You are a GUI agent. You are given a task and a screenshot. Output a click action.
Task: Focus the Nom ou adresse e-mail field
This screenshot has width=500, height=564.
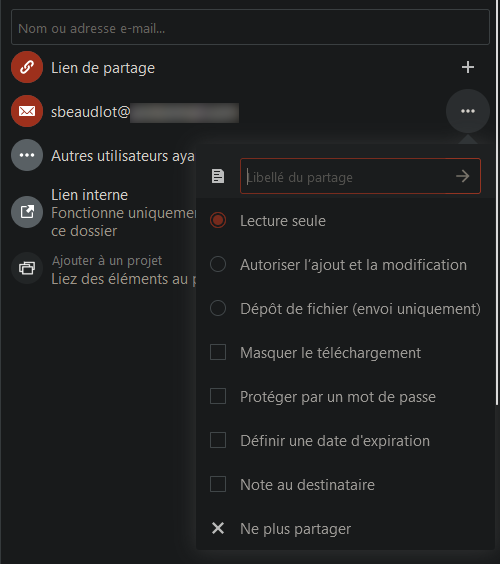250,28
